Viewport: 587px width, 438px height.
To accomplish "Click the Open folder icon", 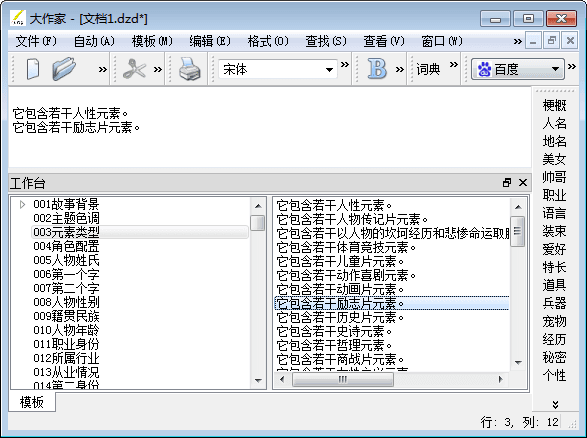I will (x=64, y=69).
